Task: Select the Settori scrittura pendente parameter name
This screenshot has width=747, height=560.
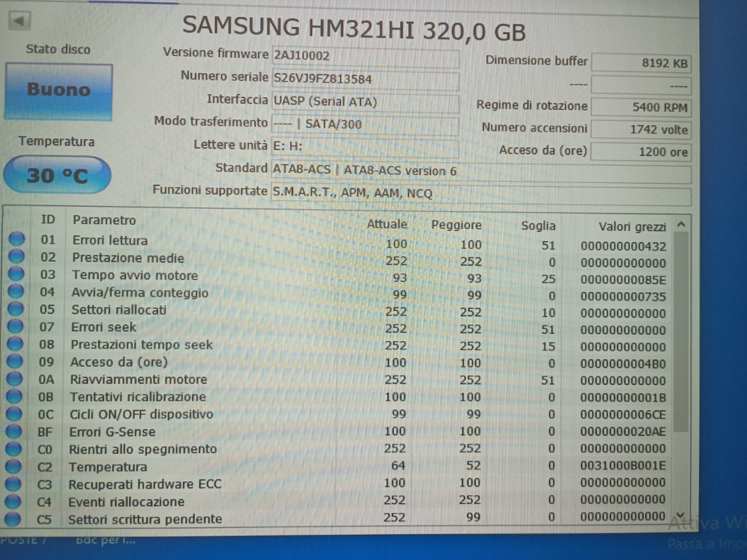Action: click(145, 519)
